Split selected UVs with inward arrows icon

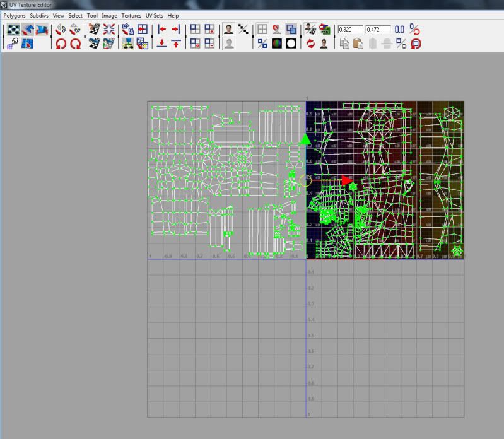(109, 30)
